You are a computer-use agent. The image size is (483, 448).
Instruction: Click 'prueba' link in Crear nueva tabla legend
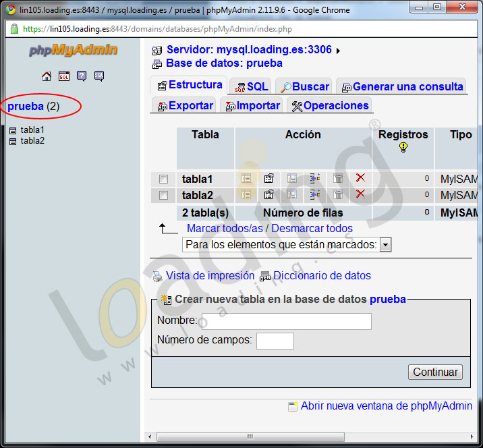(387, 299)
